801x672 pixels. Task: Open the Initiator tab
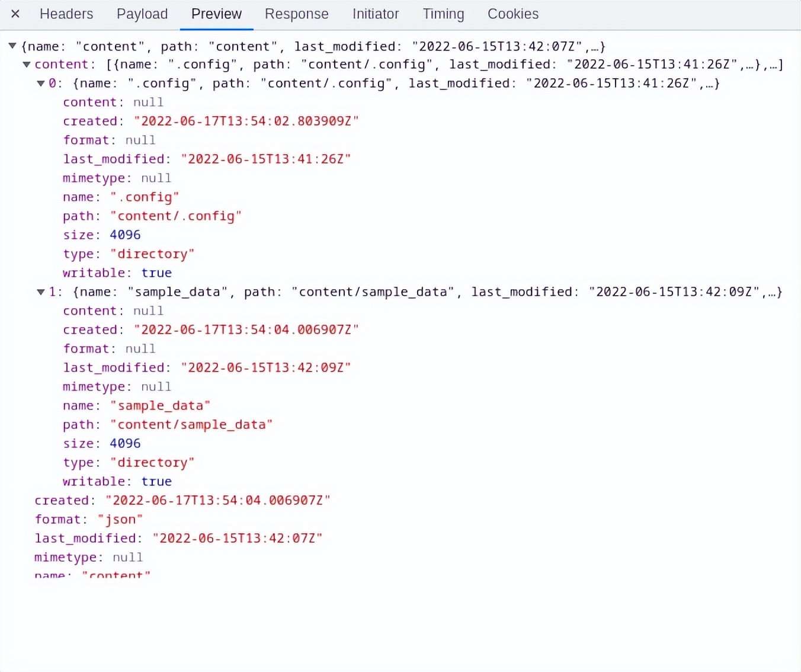(376, 14)
